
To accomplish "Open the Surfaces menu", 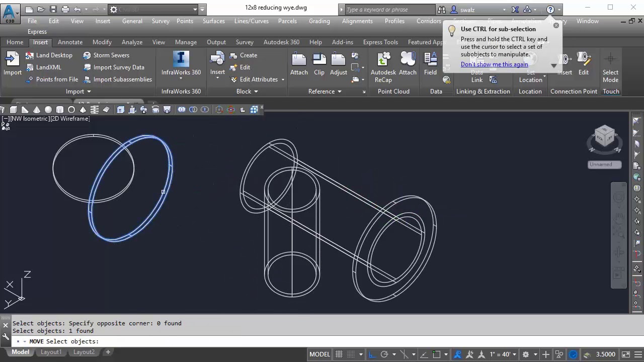I will (214, 21).
